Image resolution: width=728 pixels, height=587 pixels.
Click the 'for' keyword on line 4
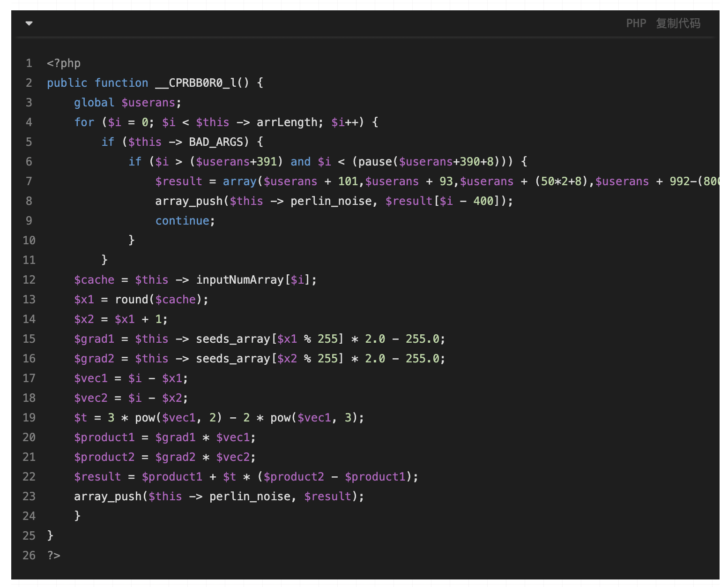pyautogui.click(x=84, y=122)
